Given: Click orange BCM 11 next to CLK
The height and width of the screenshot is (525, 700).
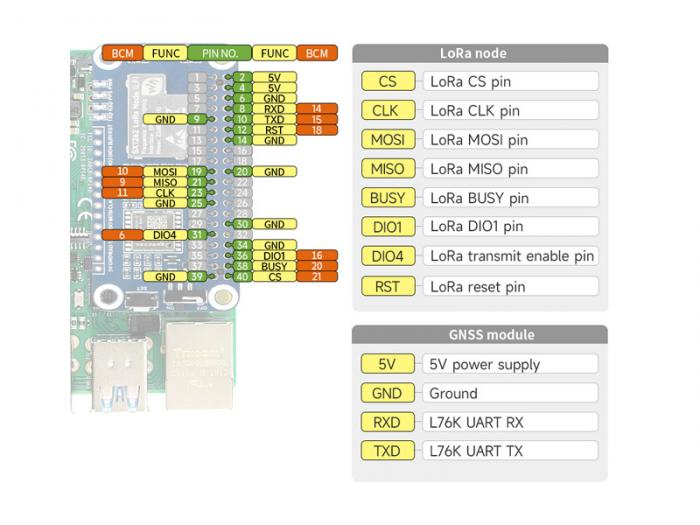Looking at the screenshot, I should (x=122, y=193).
